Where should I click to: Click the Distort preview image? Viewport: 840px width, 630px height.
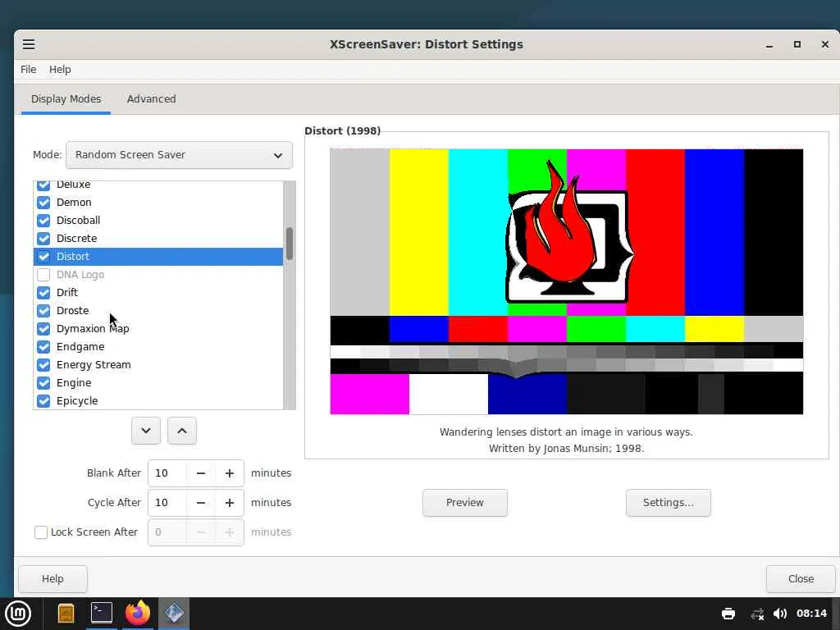coord(566,281)
